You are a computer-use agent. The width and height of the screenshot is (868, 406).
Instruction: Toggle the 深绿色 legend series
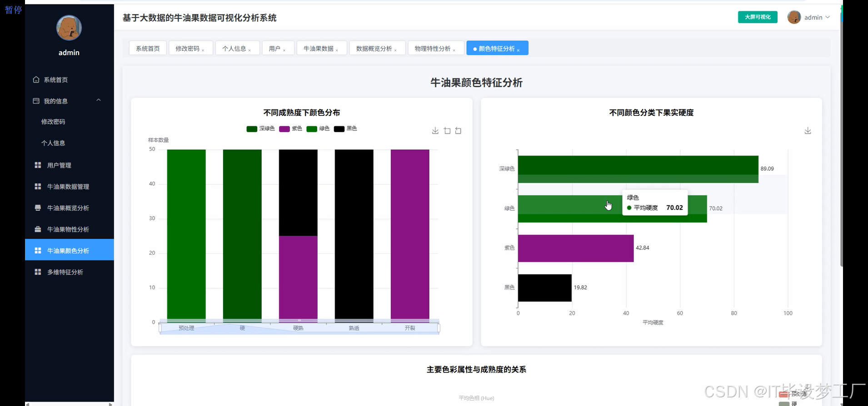click(x=260, y=129)
